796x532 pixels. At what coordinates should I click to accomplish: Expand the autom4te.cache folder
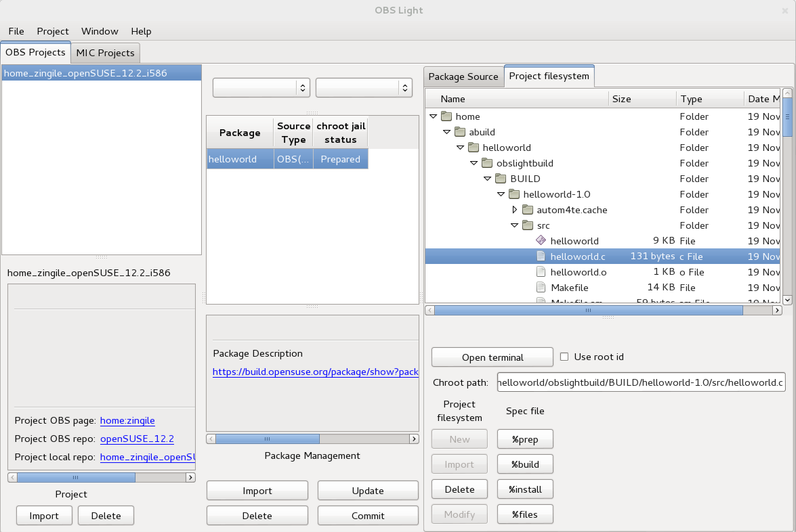coord(515,210)
